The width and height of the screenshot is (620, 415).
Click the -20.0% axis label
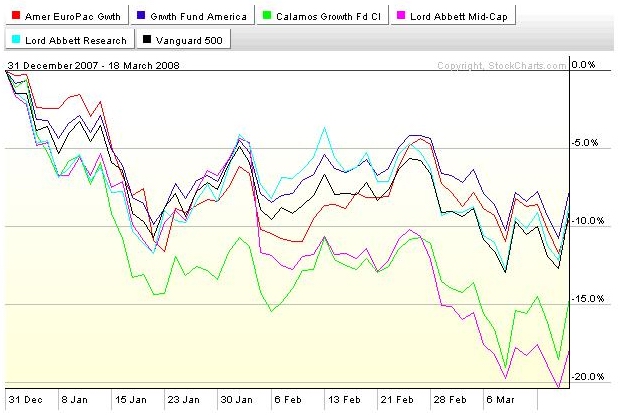tap(588, 376)
